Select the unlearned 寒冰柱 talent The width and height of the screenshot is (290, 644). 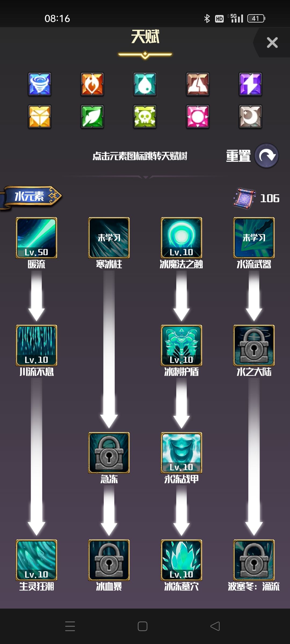(x=109, y=238)
